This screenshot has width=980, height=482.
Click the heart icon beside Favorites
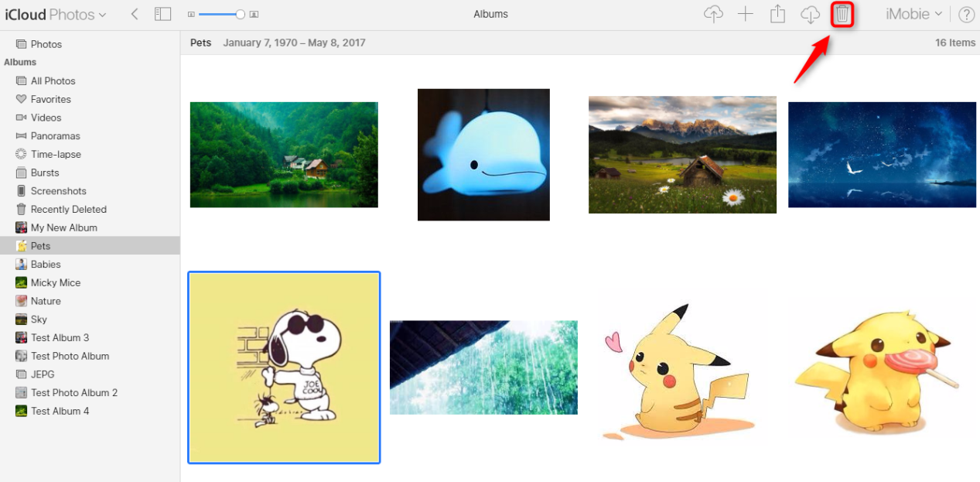click(x=22, y=99)
